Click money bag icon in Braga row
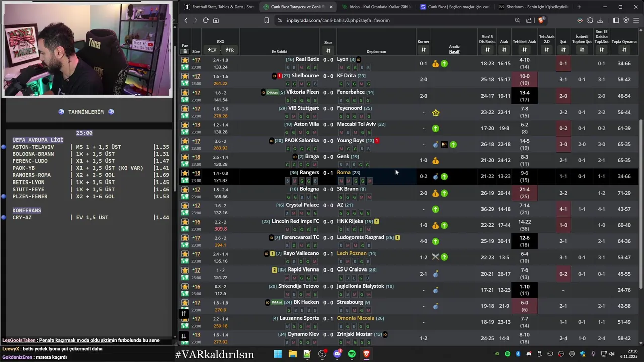Screen dimensions: 644x362 coord(436,161)
